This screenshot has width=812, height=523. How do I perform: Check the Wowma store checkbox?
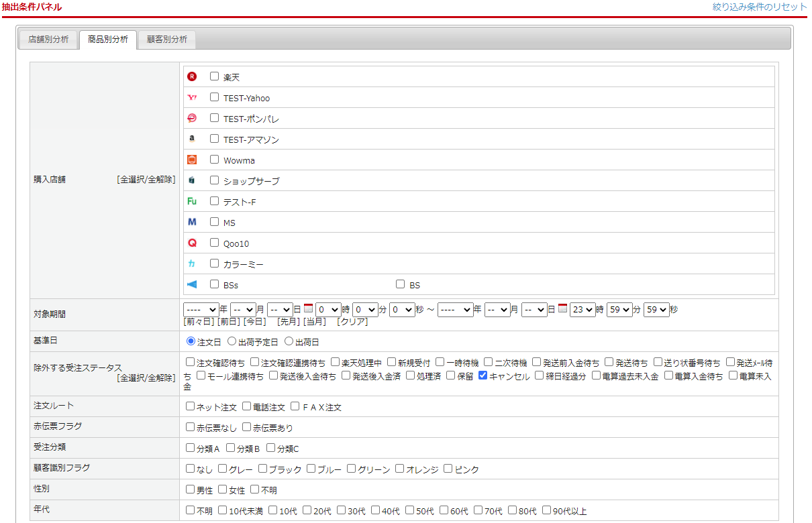pyautogui.click(x=214, y=160)
